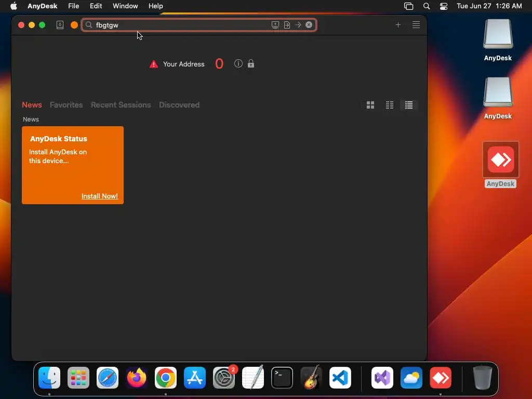
Task: Launch Firefox from the Dock
Action: point(137,378)
